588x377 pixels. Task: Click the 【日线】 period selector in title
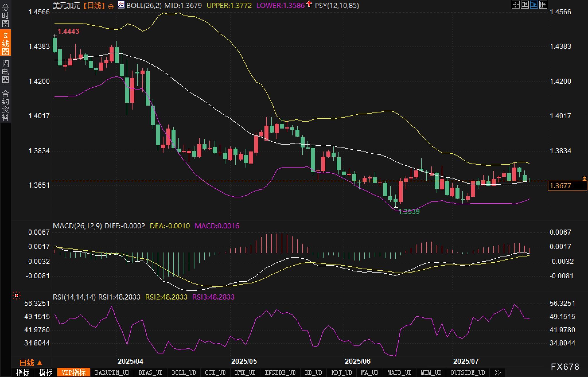94,5
